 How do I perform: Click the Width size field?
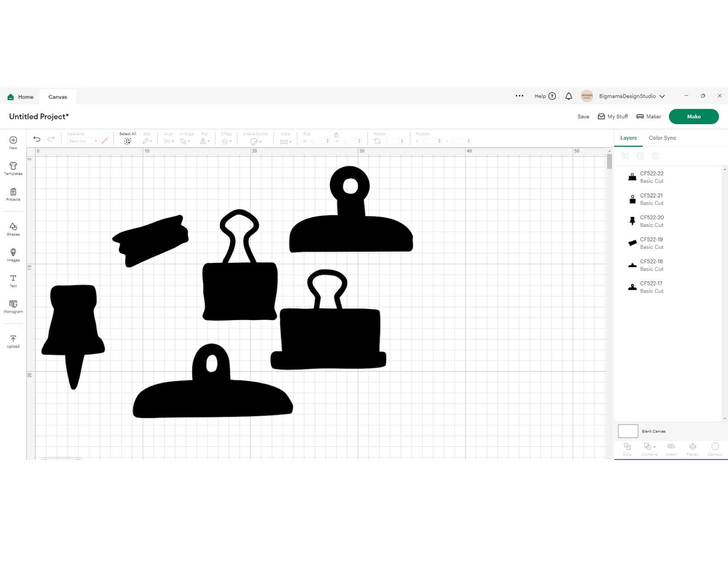click(319, 141)
